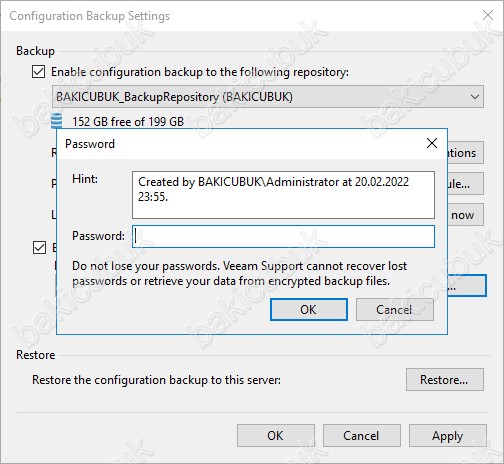Open the backup repository combo box
This screenshot has width=504, height=464.
click(268, 97)
